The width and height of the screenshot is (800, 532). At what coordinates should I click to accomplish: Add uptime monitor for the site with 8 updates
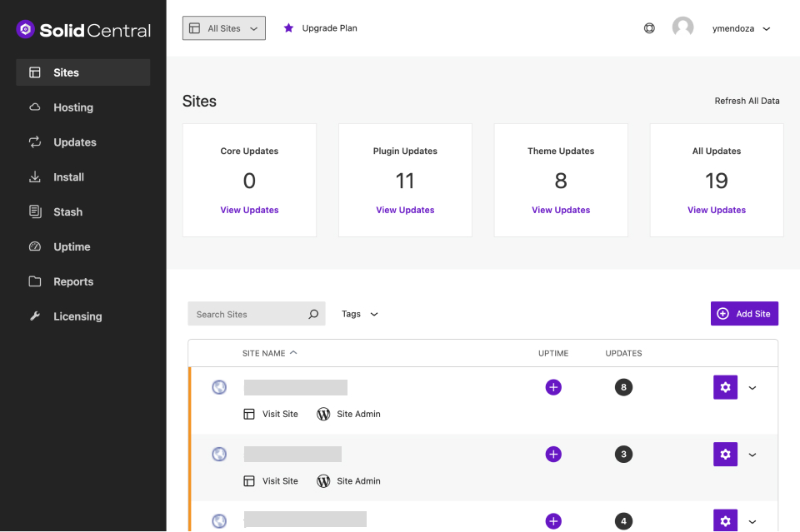point(553,387)
